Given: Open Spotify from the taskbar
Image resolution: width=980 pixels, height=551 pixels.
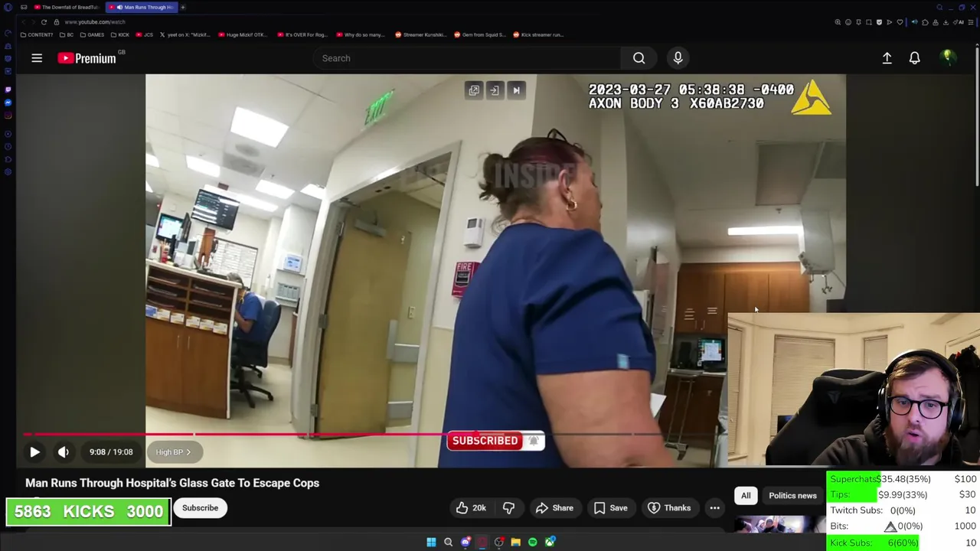Looking at the screenshot, I should (x=533, y=542).
